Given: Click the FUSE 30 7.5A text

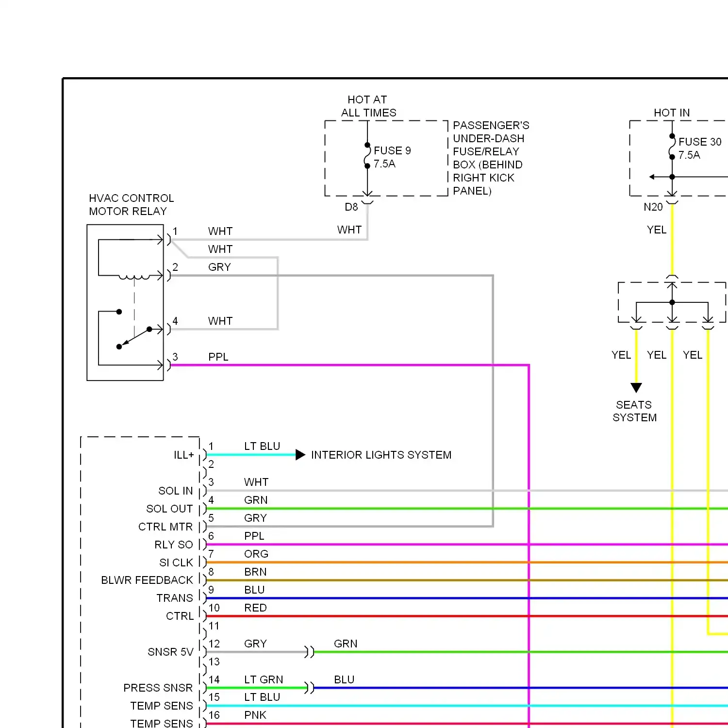Looking at the screenshot, I should (x=700, y=149).
